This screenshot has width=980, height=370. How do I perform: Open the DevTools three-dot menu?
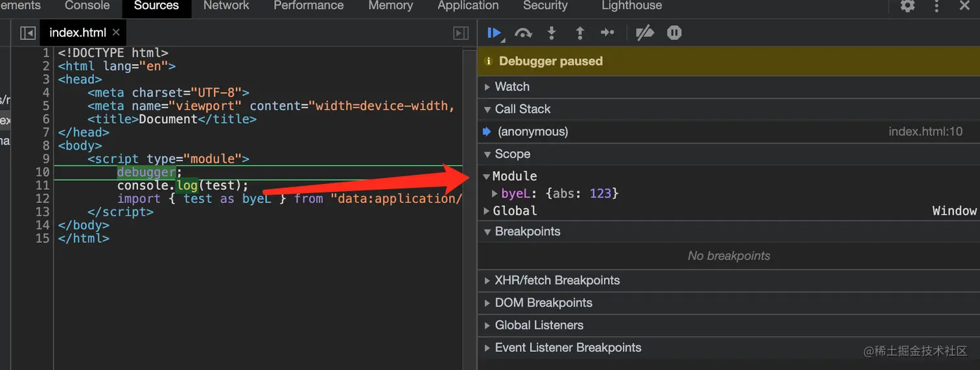[937, 6]
